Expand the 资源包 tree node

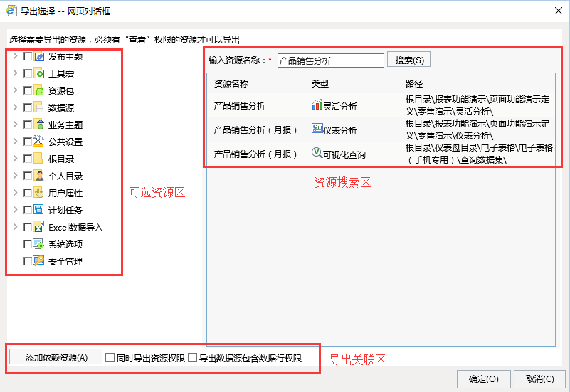(x=15, y=90)
